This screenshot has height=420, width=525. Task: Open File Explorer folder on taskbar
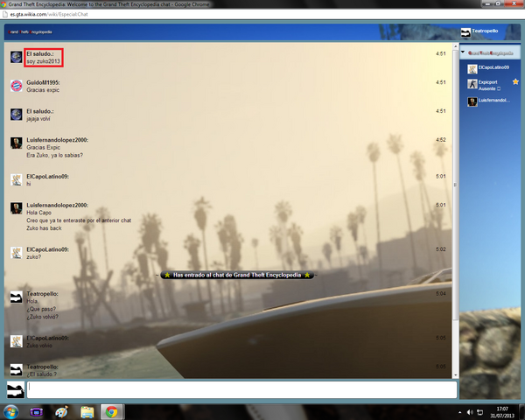87,412
